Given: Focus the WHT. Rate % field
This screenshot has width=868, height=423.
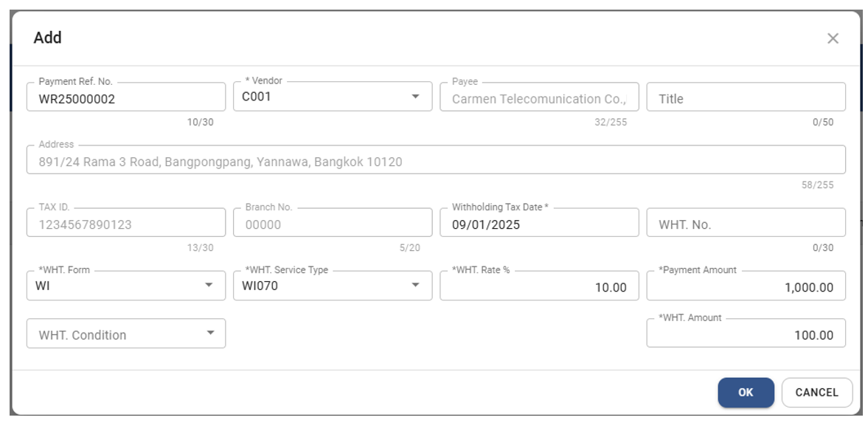Looking at the screenshot, I should tap(539, 287).
